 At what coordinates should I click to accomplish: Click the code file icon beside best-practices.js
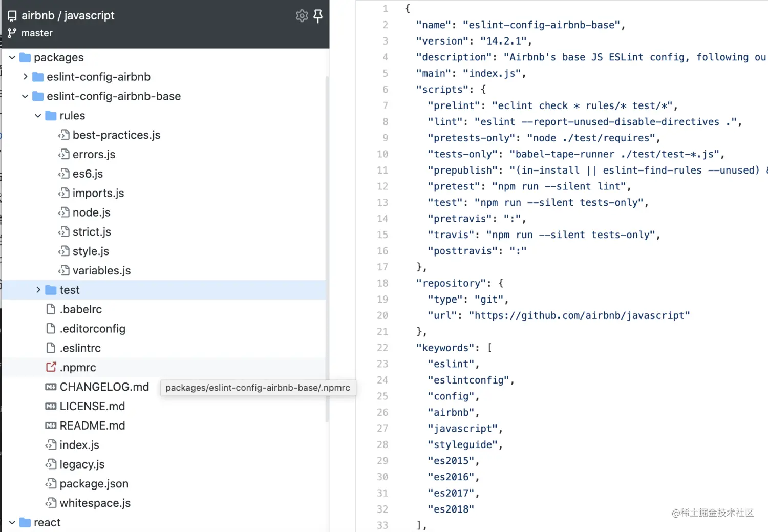tap(63, 135)
